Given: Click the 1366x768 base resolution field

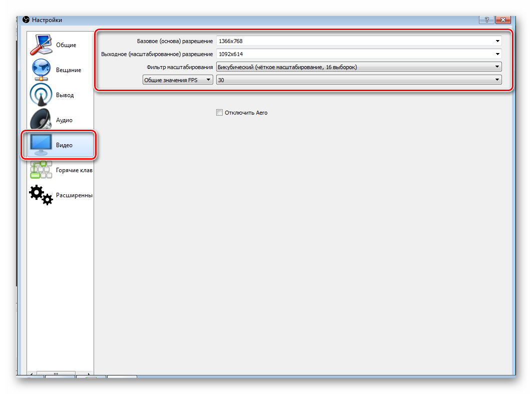Looking at the screenshot, I should [x=359, y=41].
